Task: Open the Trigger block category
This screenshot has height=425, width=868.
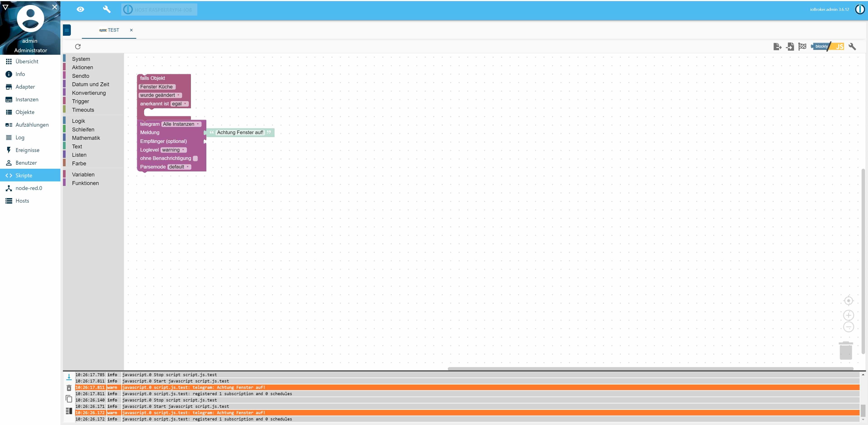Action: coord(81,101)
